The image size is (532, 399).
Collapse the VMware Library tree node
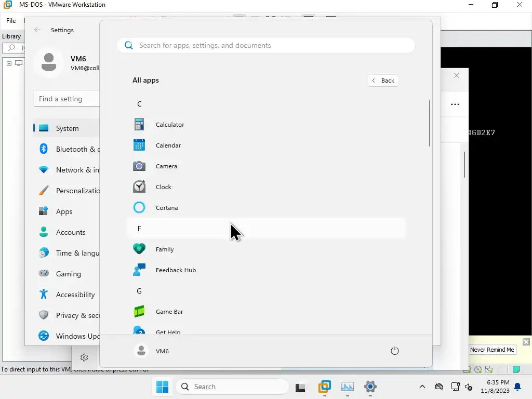coord(9,63)
